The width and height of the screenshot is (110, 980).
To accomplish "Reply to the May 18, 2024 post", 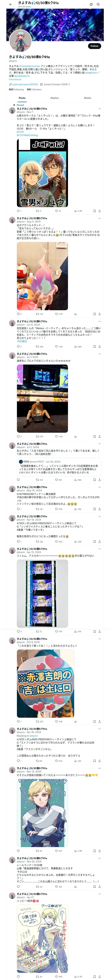I will coord(18,509).
